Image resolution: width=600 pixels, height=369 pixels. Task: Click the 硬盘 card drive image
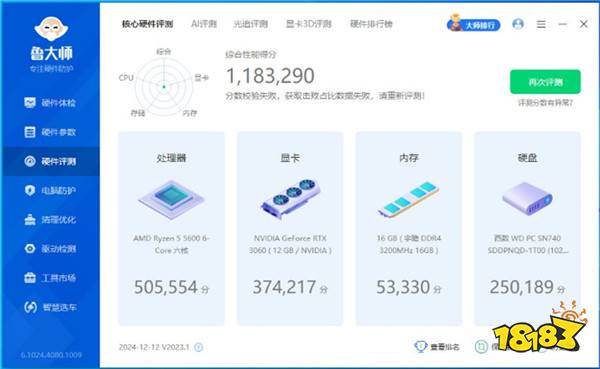(x=527, y=199)
